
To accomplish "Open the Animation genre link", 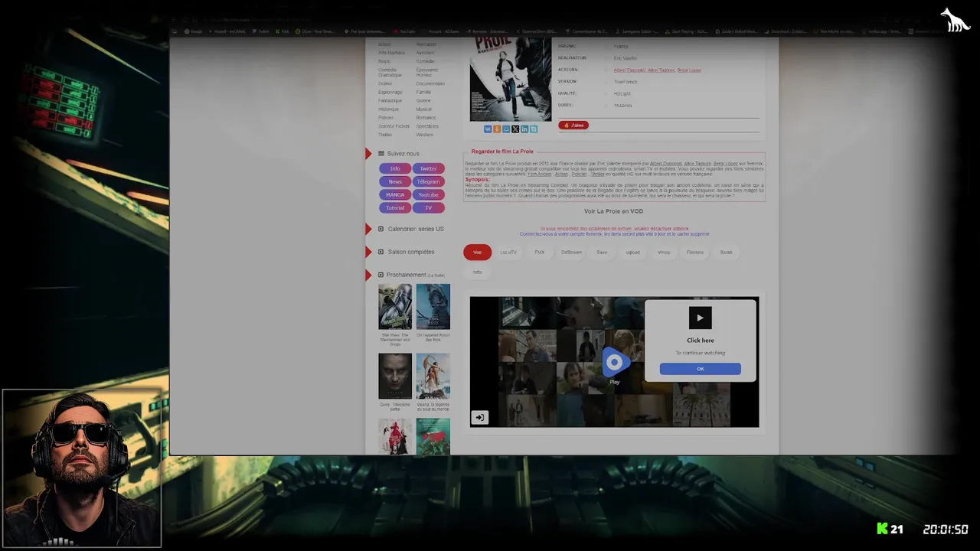I will click(426, 44).
